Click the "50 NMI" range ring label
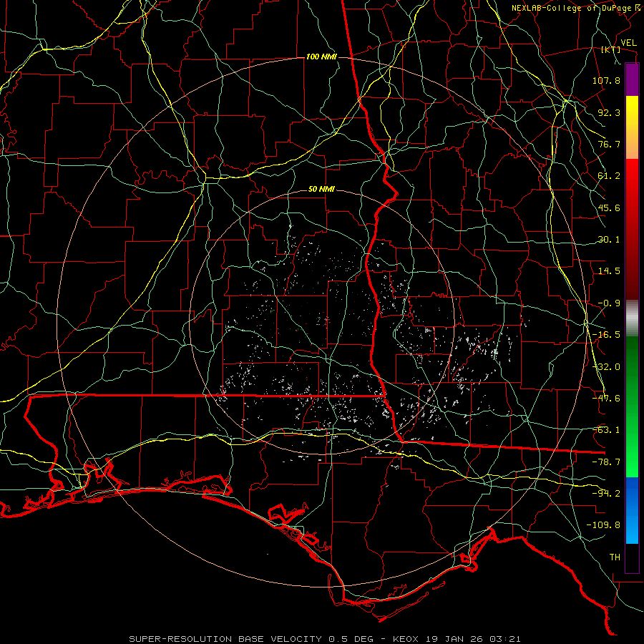 coord(321,190)
